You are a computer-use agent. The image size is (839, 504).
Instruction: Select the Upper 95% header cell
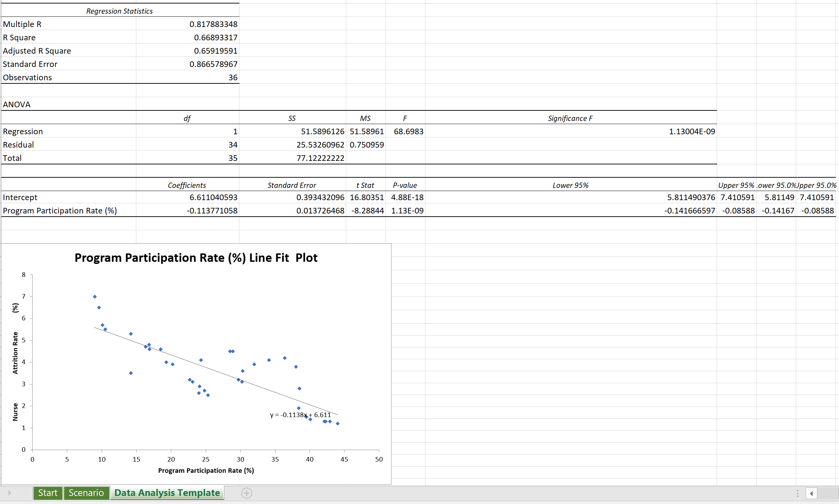(x=736, y=185)
